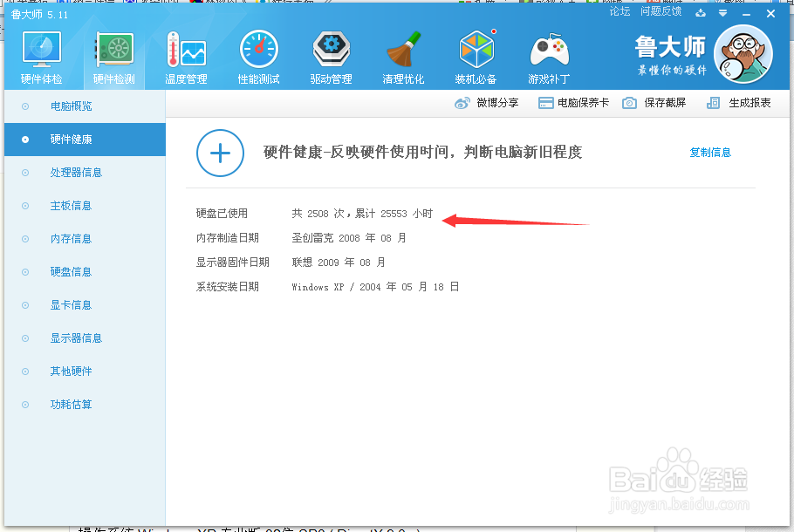Image resolution: width=794 pixels, height=532 pixels.
Task: Click the large plus circle button
Action: 220,152
